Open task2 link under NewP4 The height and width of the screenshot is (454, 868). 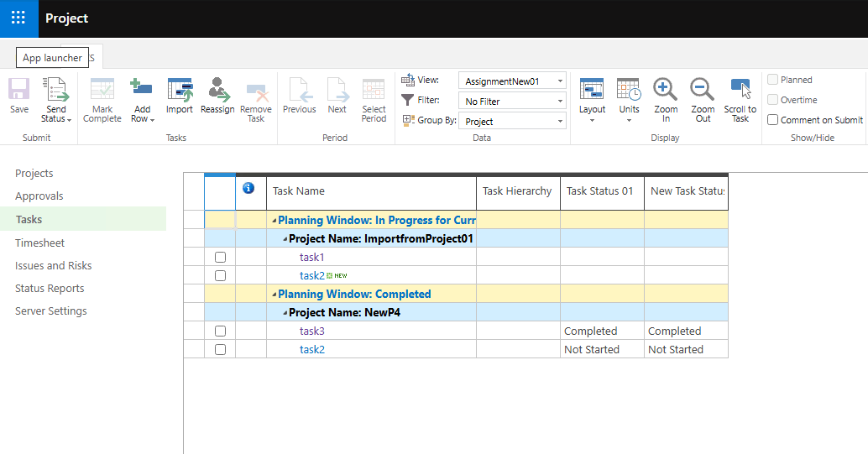click(311, 349)
